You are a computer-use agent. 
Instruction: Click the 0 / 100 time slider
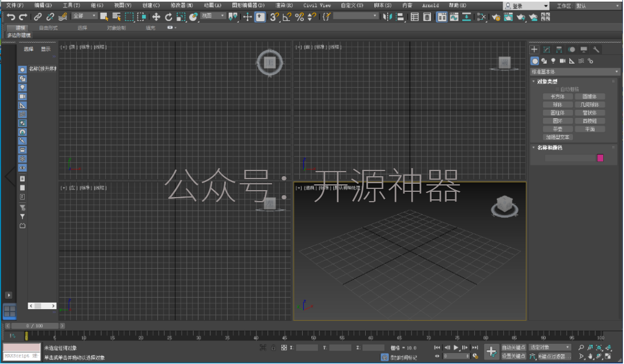35,326
